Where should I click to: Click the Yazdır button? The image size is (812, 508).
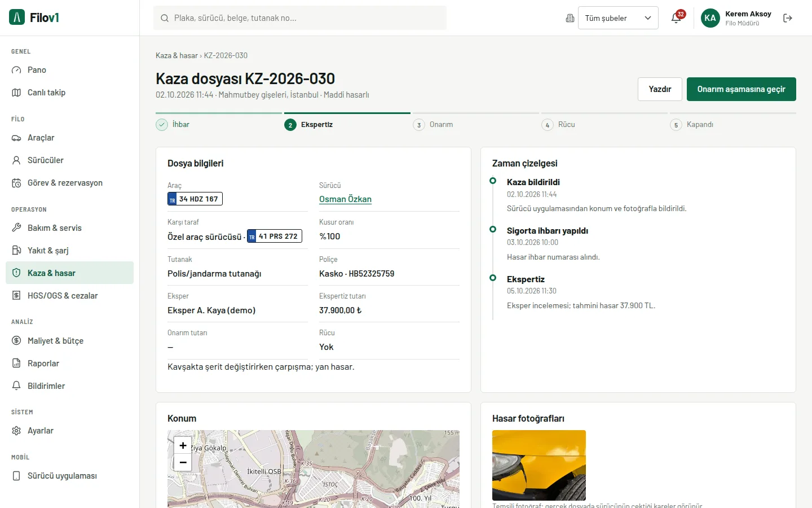[x=660, y=89]
